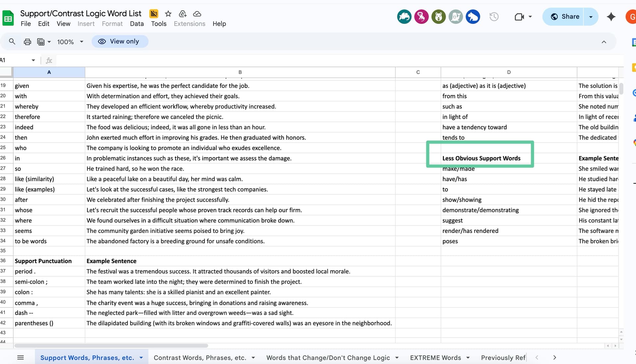Select the cell "whereby"

[x=49, y=106]
